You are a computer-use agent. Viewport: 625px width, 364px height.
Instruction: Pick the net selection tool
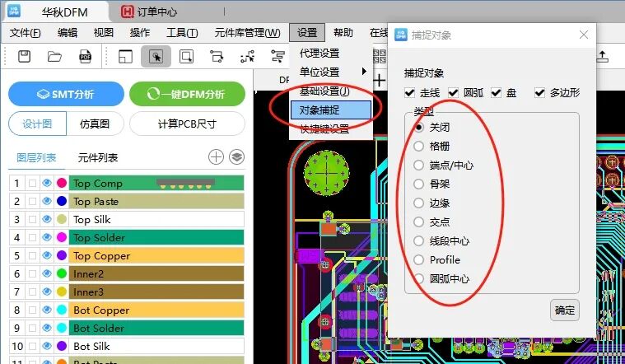tap(217, 57)
